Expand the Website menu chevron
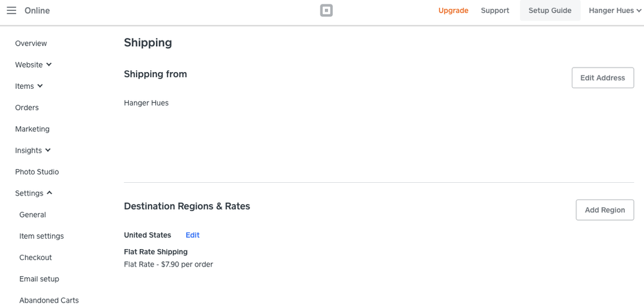This screenshot has height=307, width=644. (49, 65)
